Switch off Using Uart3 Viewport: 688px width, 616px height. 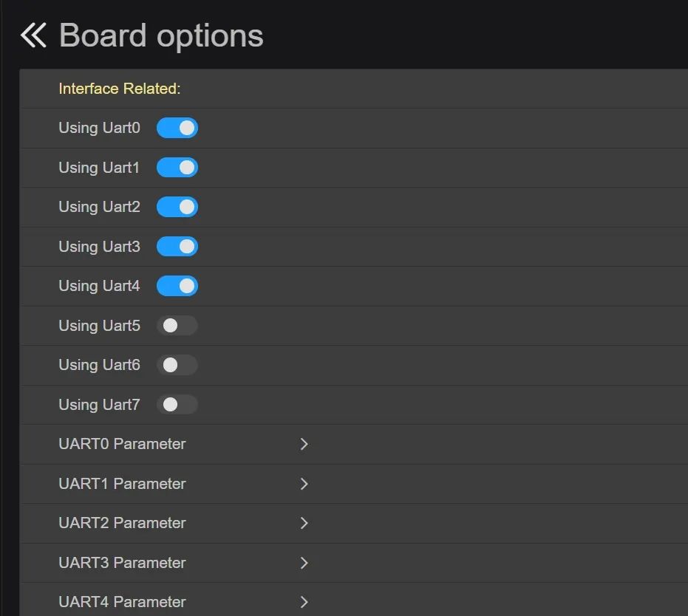(x=177, y=247)
